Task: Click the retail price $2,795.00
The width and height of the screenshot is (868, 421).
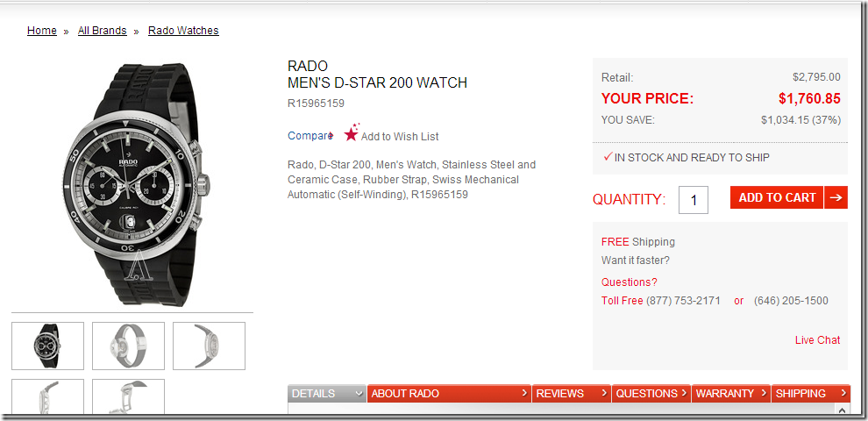Action: pos(816,77)
